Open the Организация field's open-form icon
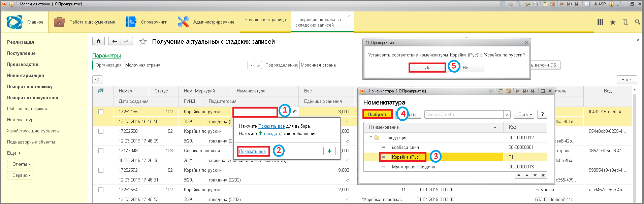This screenshot has width=644, height=204. [258, 65]
